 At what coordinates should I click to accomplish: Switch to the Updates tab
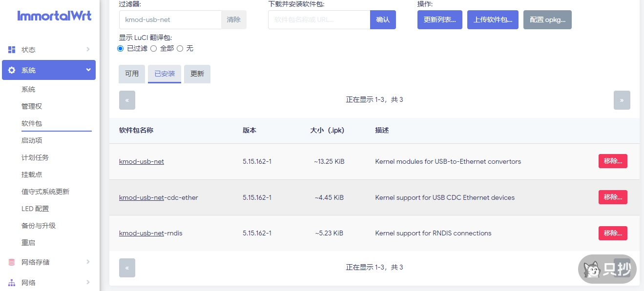pyautogui.click(x=197, y=74)
